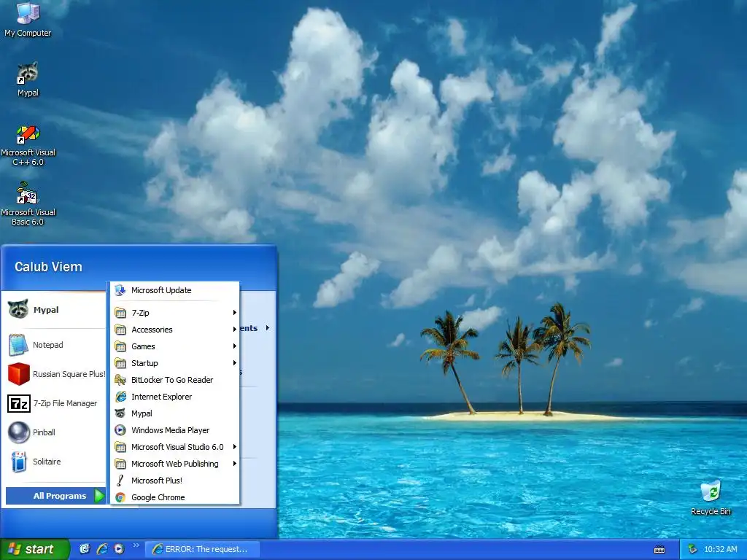Switch to the ERROR: The request taskbar window

(202, 549)
